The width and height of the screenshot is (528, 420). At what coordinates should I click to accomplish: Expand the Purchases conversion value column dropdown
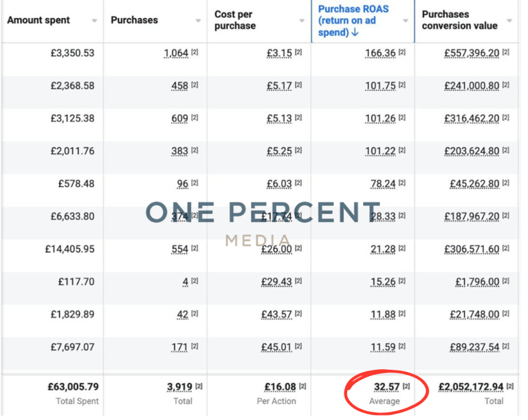pyautogui.click(x=509, y=21)
